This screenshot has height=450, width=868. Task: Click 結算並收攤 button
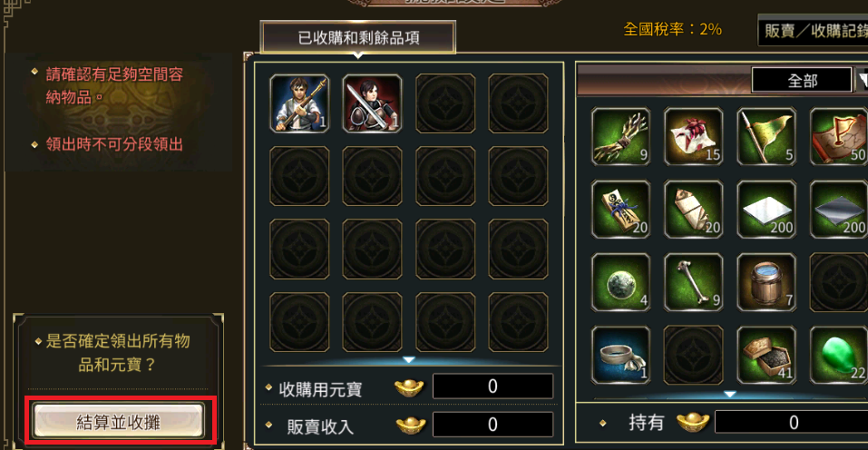point(119,422)
